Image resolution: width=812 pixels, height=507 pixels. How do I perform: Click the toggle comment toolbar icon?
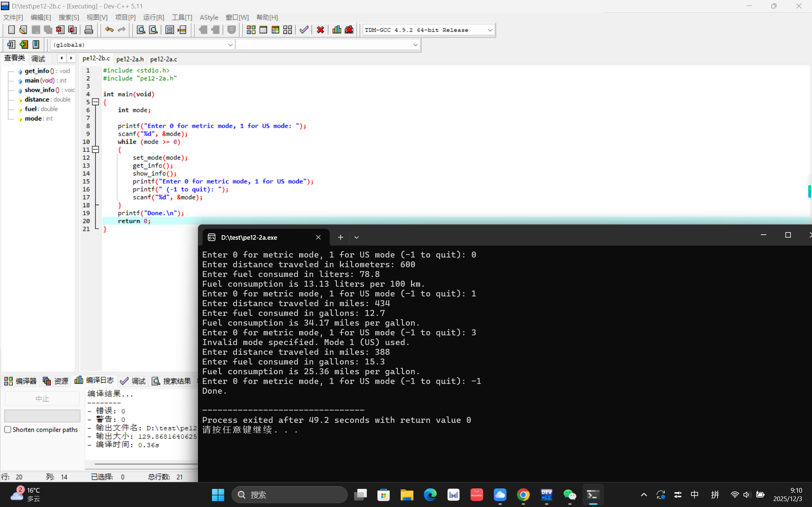click(231, 30)
